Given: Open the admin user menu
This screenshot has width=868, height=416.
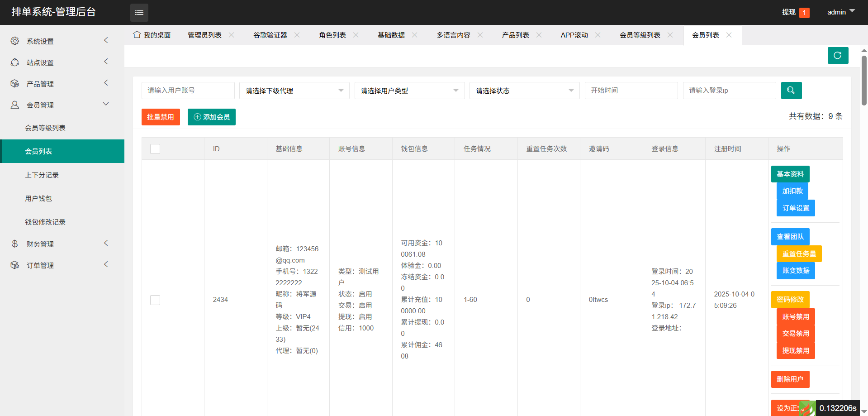Looking at the screenshot, I should (840, 12).
